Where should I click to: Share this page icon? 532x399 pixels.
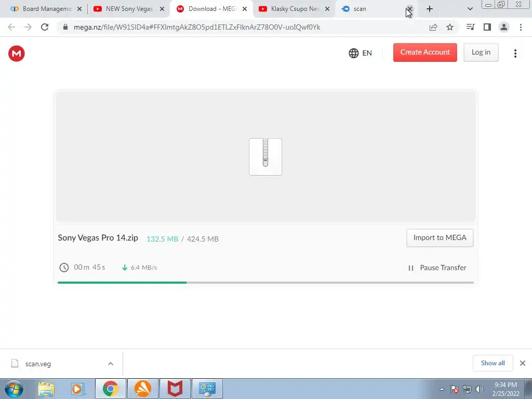[x=433, y=27]
